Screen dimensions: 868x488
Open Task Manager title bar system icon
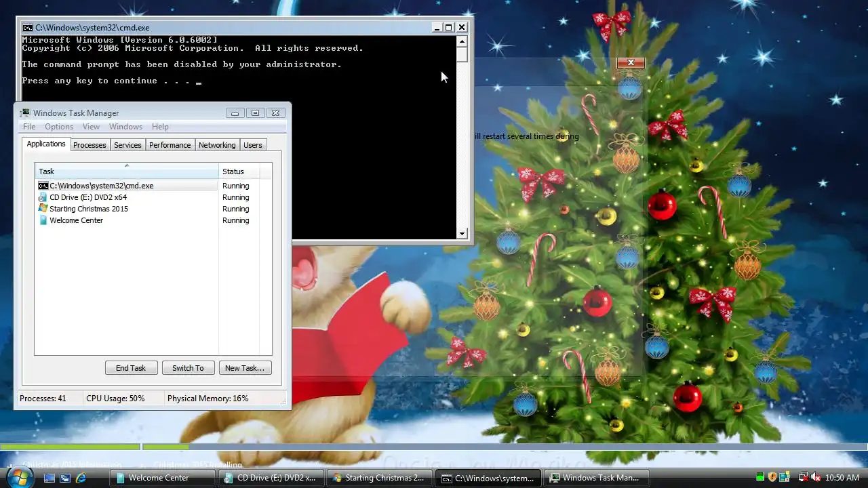click(25, 113)
